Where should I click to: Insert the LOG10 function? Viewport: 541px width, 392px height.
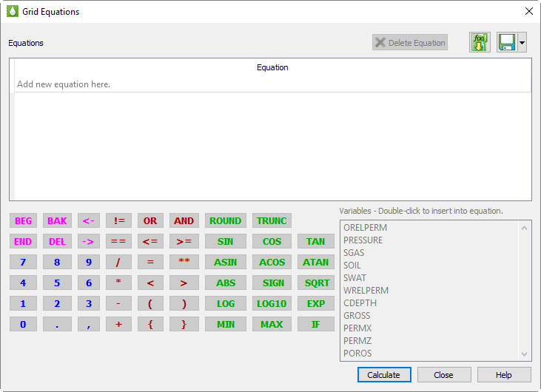(x=272, y=304)
